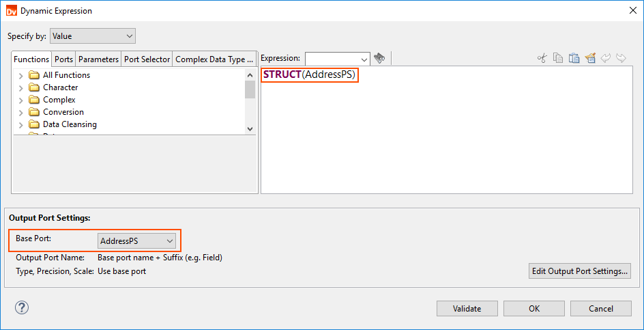Viewport: 644px width, 330px height.
Task: Switch to the Parameters tab
Action: [98, 59]
